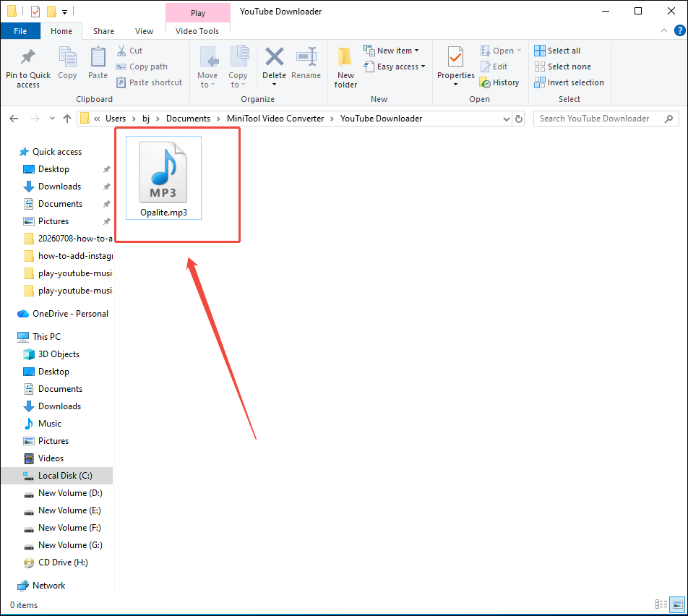
Task: Click Select none
Action: tap(562, 67)
